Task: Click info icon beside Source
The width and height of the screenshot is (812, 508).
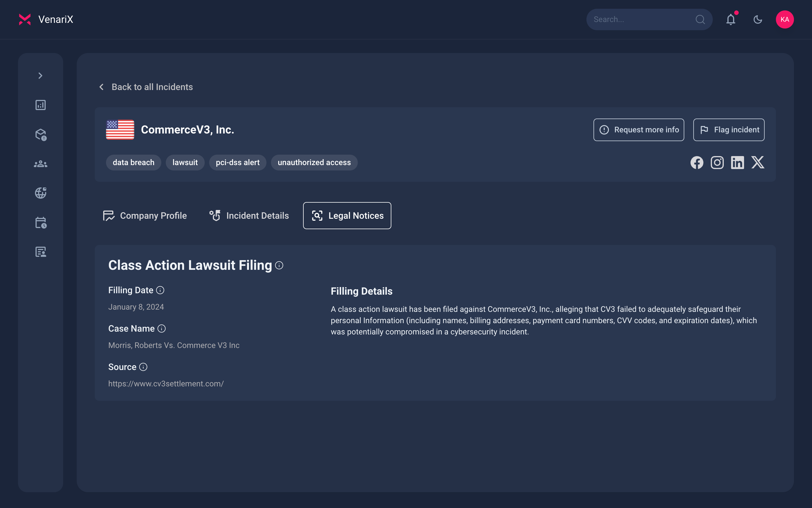Action: (x=143, y=367)
